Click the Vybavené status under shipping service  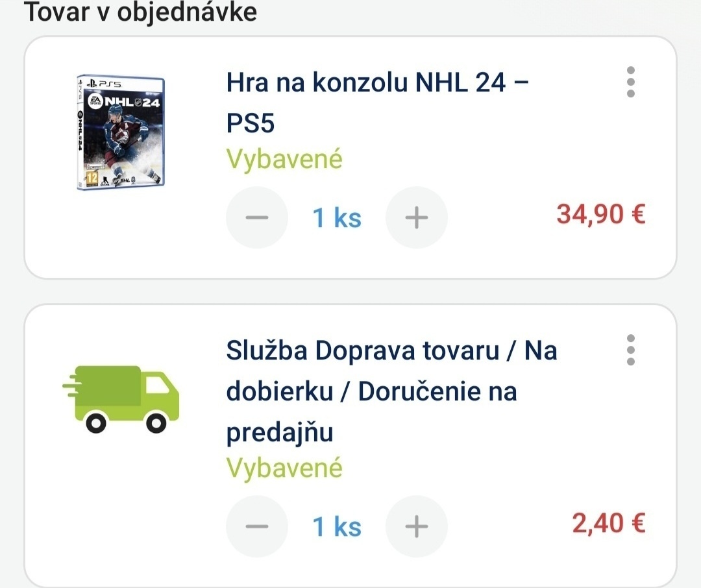(x=284, y=467)
